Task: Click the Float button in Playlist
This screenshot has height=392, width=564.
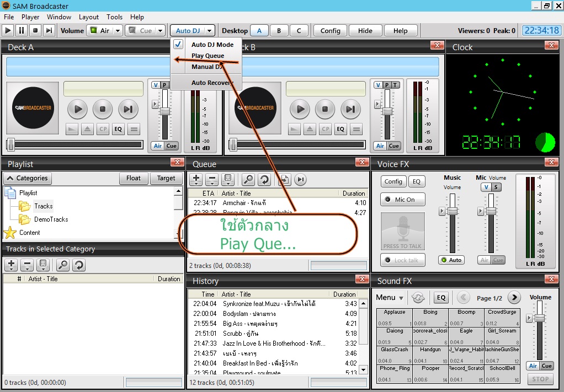Action: (x=134, y=178)
